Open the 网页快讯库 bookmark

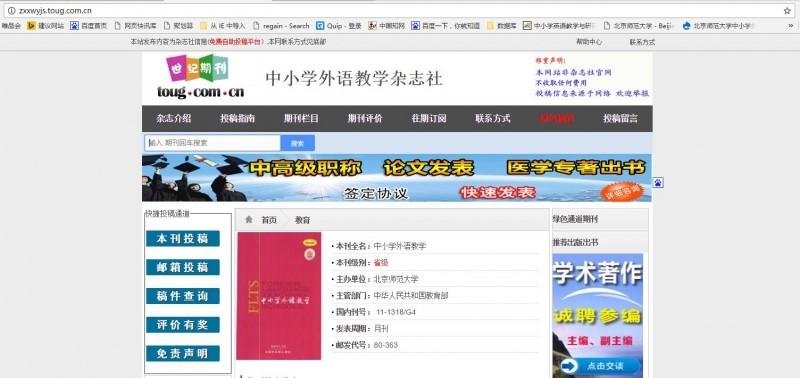135,26
